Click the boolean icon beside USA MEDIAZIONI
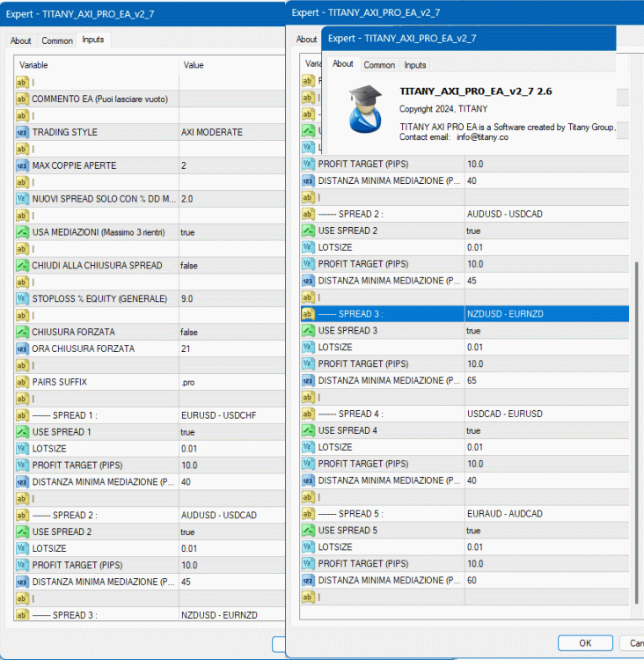The width and height of the screenshot is (644, 660). 22,232
